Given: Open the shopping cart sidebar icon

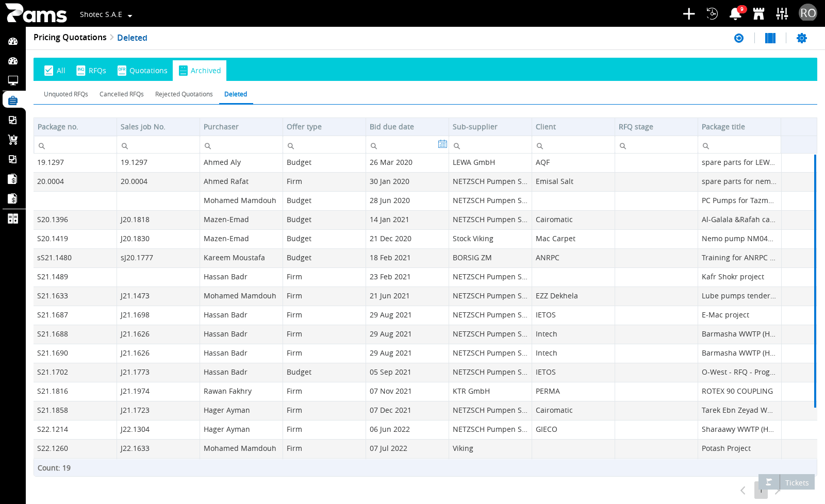Looking at the screenshot, I should [13, 140].
